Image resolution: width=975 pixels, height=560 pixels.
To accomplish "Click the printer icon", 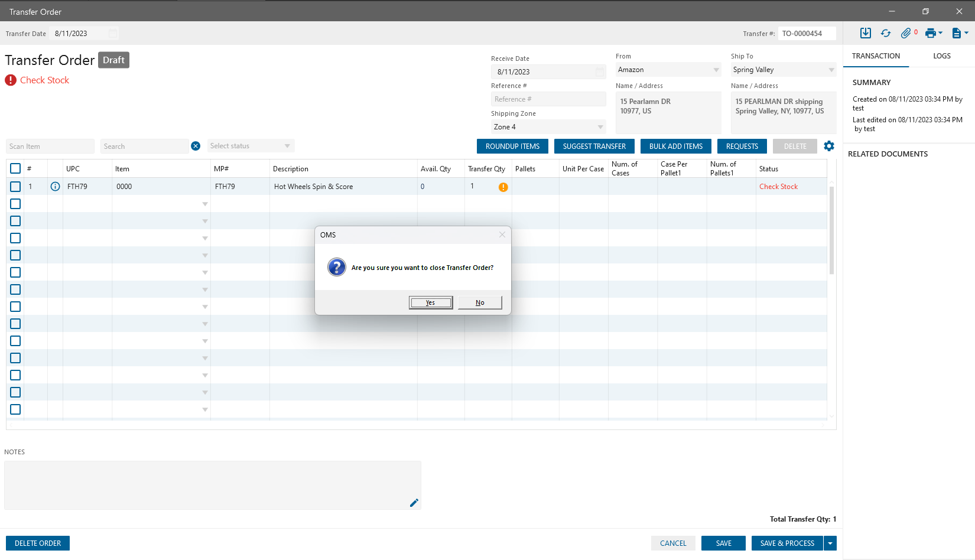I will point(931,33).
